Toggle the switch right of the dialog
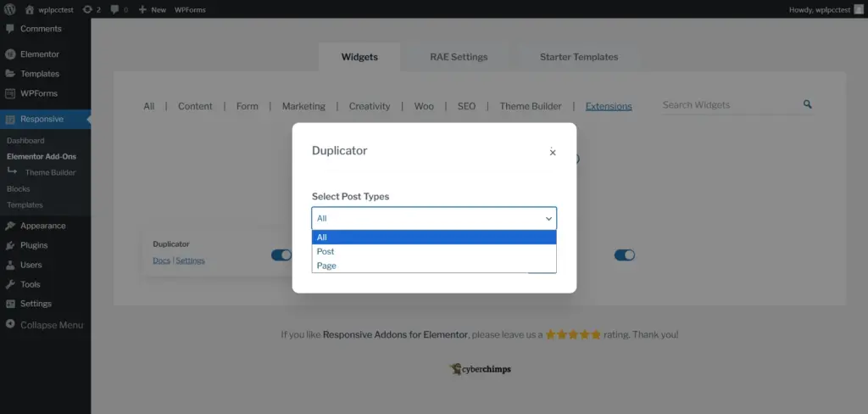The height and width of the screenshot is (414, 868). tap(625, 255)
